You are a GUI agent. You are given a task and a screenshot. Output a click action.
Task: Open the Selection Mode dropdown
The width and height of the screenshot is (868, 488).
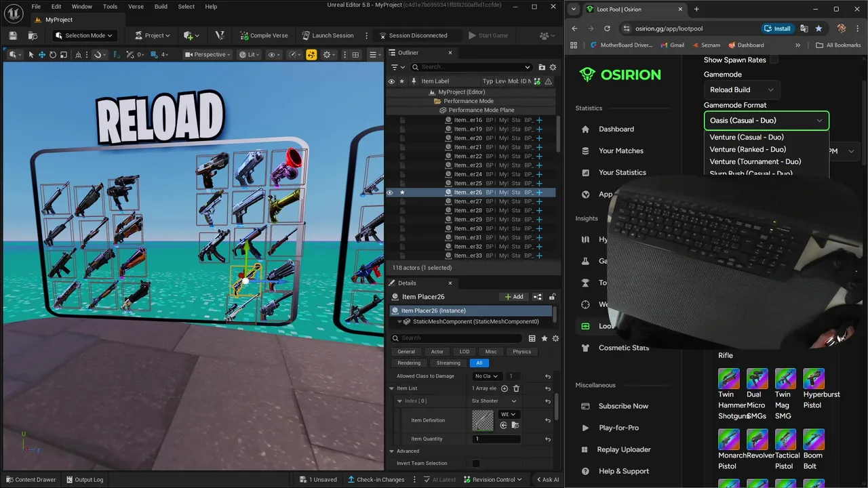coord(84,35)
